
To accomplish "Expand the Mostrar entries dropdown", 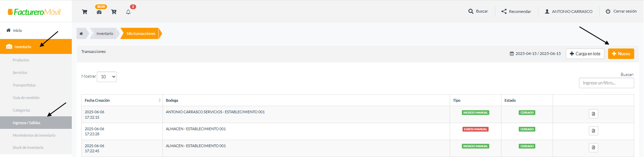I will [107, 77].
